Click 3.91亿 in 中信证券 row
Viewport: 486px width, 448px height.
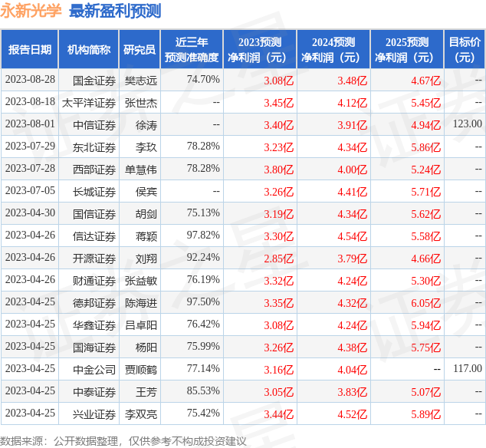[353, 125]
